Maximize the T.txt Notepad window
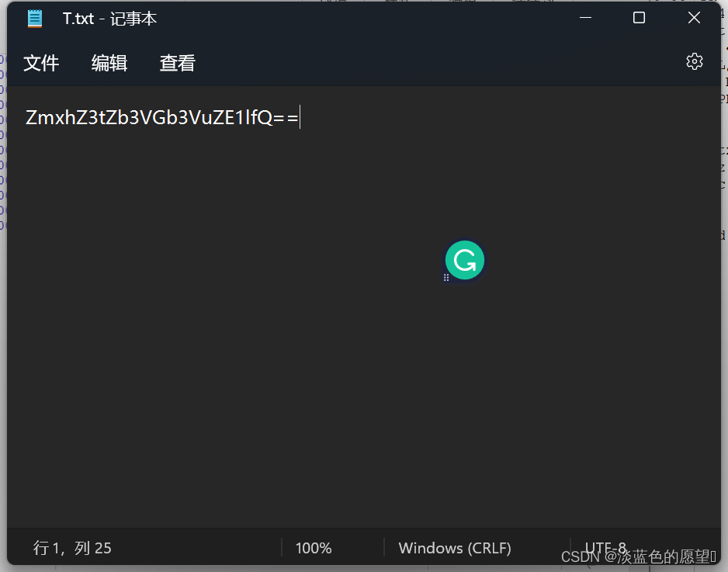The image size is (728, 572). (x=639, y=18)
